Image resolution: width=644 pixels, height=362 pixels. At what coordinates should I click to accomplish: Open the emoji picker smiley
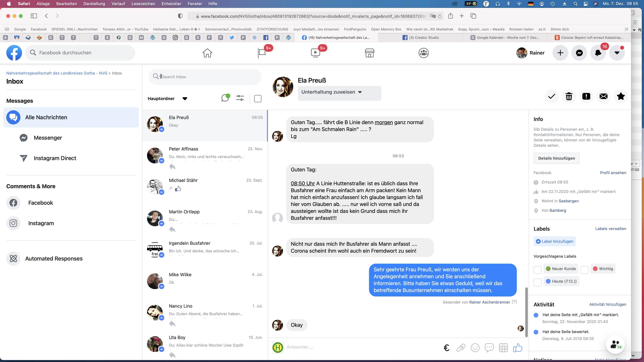point(475,348)
